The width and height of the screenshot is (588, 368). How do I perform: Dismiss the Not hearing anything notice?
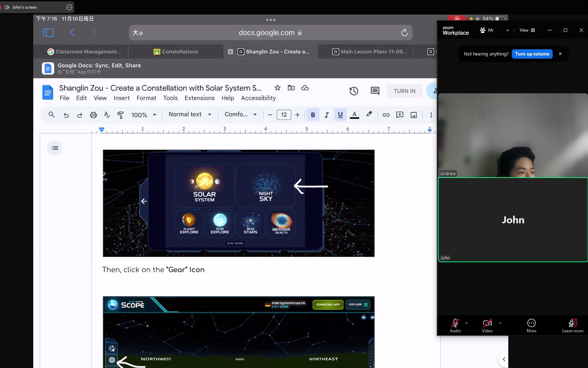(x=560, y=54)
